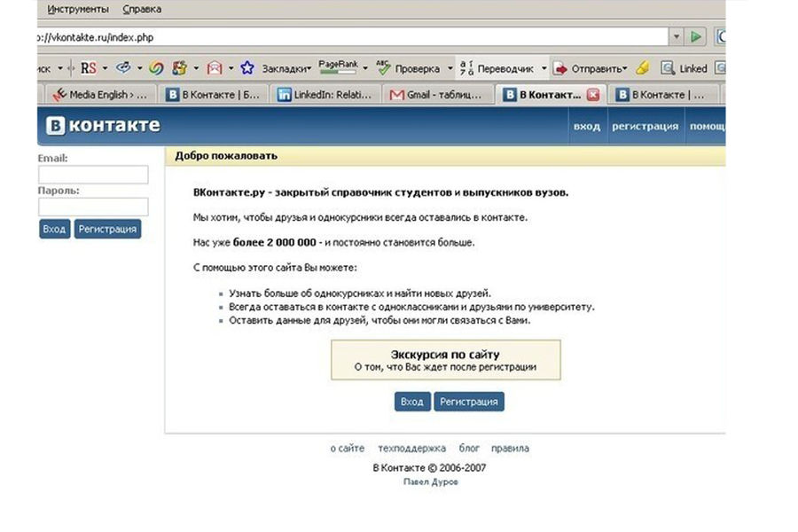The image size is (798, 532).
Task: Open the Справка menu
Action: 142,9
